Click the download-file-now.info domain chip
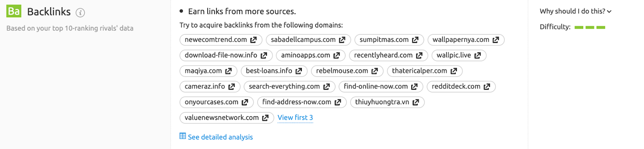 [x=226, y=55]
